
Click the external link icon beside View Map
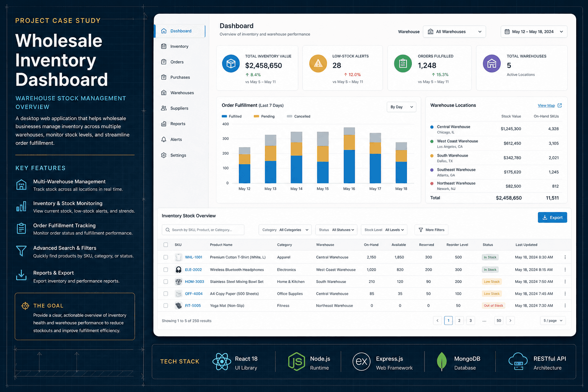[560, 105]
